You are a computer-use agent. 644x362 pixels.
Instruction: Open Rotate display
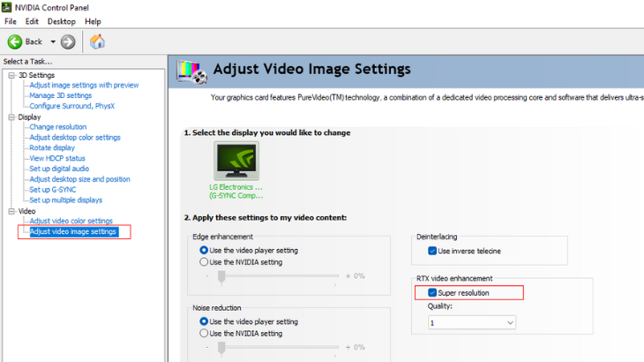[x=52, y=147]
